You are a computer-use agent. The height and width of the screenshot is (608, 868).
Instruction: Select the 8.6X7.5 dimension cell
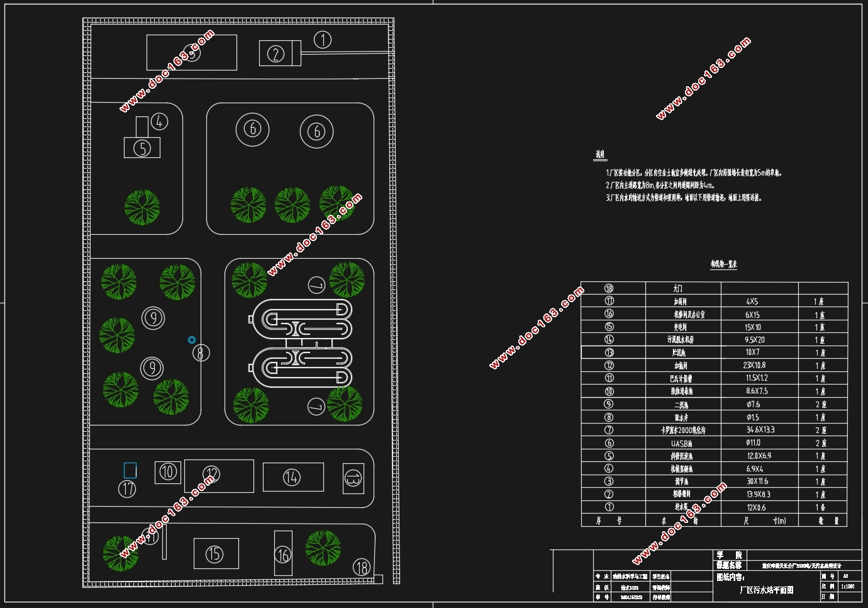click(759, 391)
